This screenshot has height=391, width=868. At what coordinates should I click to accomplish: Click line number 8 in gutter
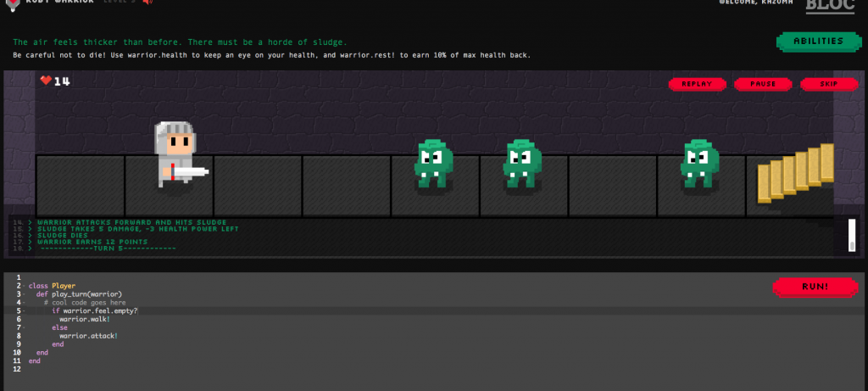[19, 336]
